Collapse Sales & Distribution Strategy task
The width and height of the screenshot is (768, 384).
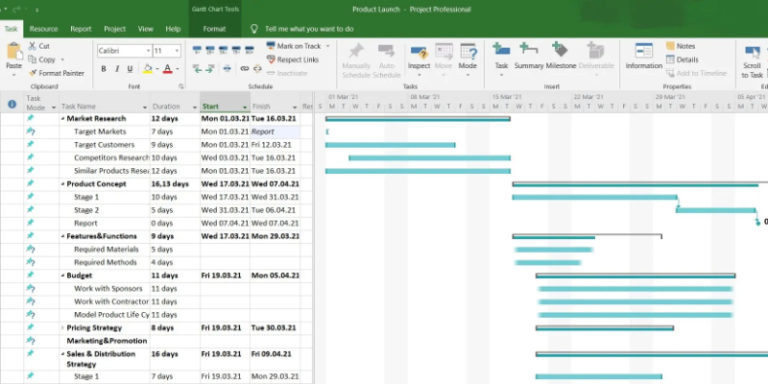tap(63, 354)
